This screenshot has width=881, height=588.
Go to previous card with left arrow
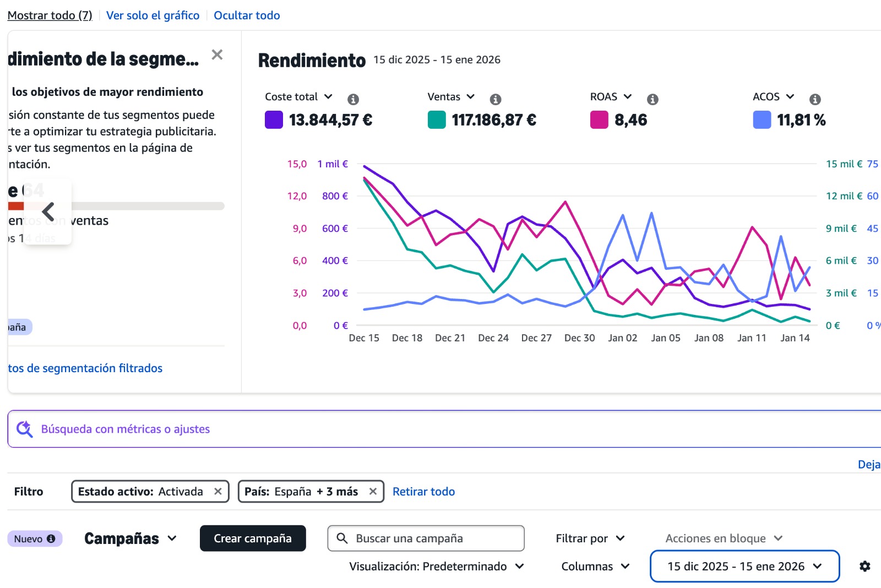[x=48, y=211]
